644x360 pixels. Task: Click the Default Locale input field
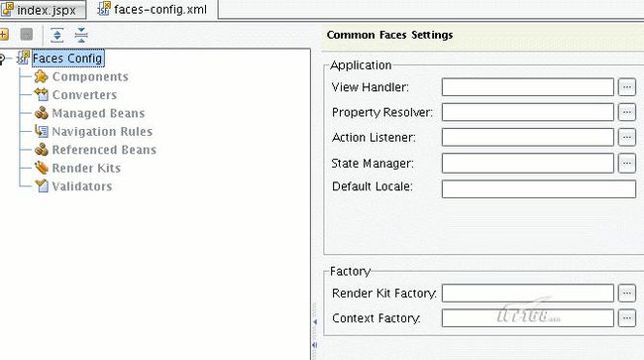[x=539, y=188]
